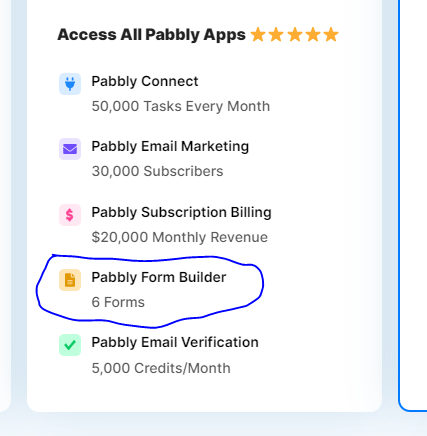Click the fifth star in the rating
The width and height of the screenshot is (427, 436).
tap(331, 35)
